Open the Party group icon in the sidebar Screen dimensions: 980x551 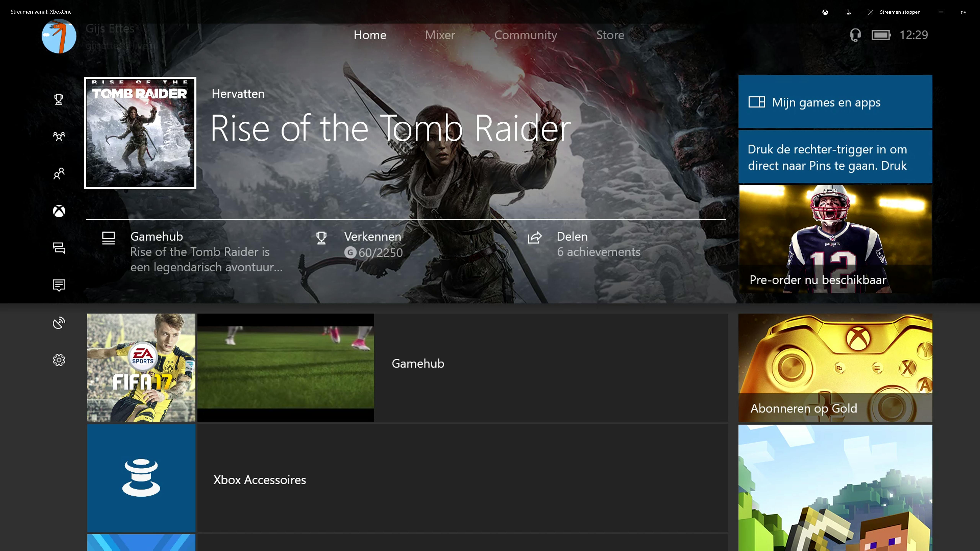tap(59, 137)
